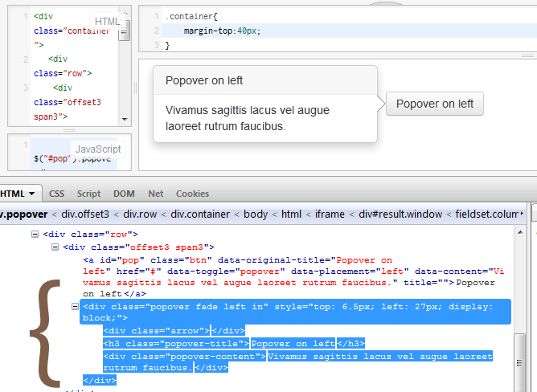537x392 pixels.
Task: Click the div class="popover-content" node
Action: pyautogui.click(x=297, y=361)
